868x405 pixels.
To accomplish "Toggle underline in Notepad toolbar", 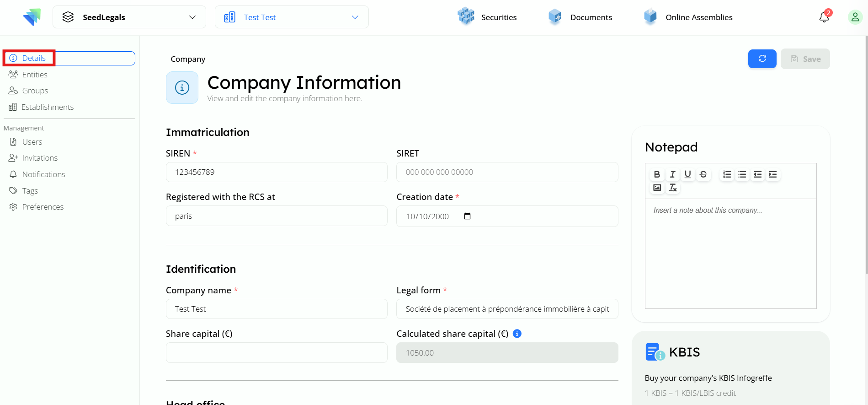I will coord(687,174).
